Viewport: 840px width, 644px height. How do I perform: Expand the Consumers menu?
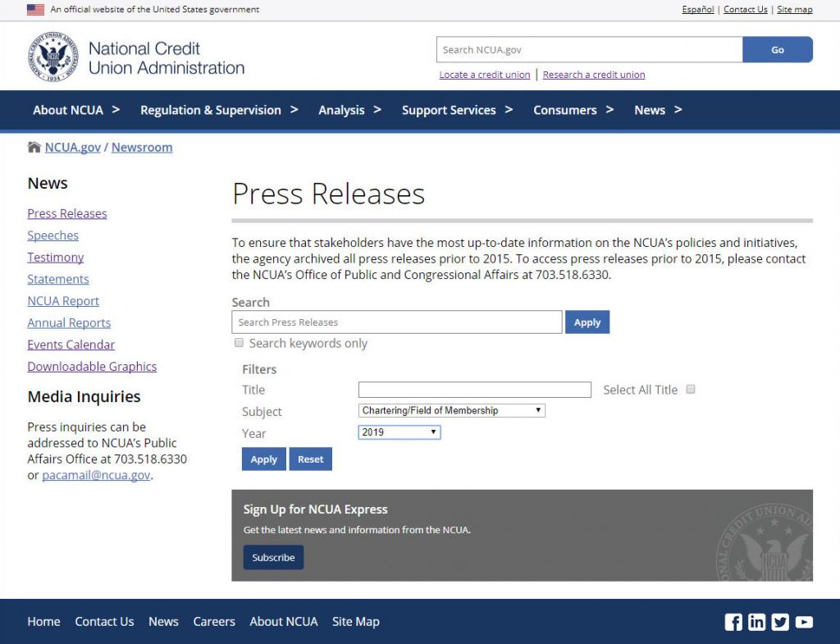pos(573,111)
